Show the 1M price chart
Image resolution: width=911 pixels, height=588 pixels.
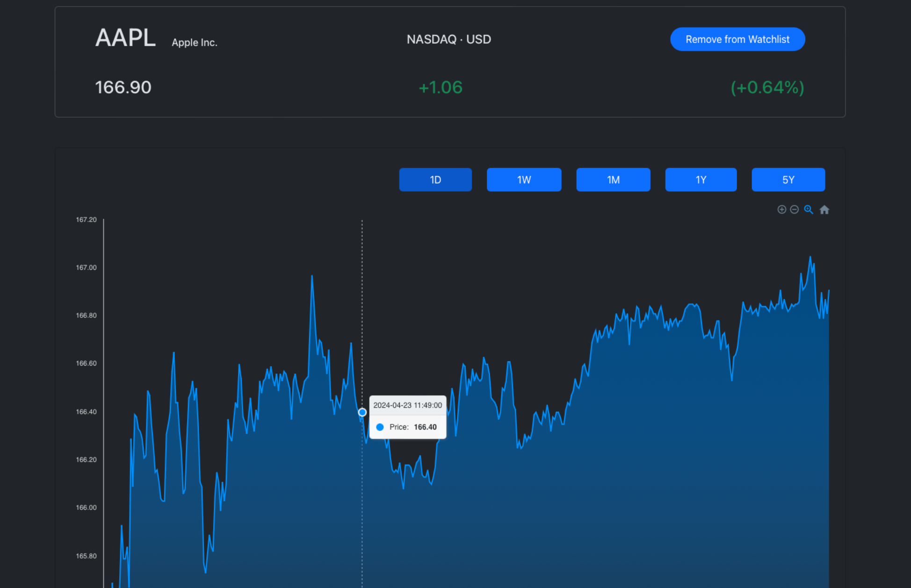[x=613, y=180]
